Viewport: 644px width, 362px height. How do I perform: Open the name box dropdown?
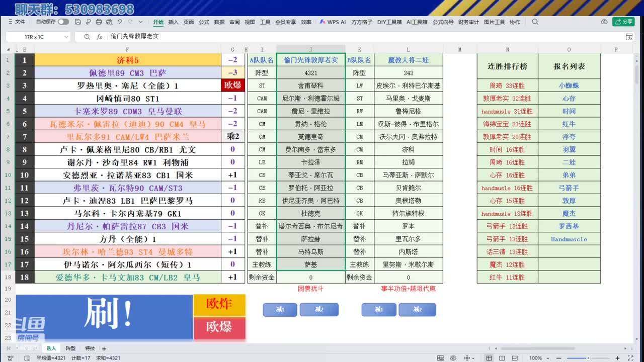tap(66, 37)
